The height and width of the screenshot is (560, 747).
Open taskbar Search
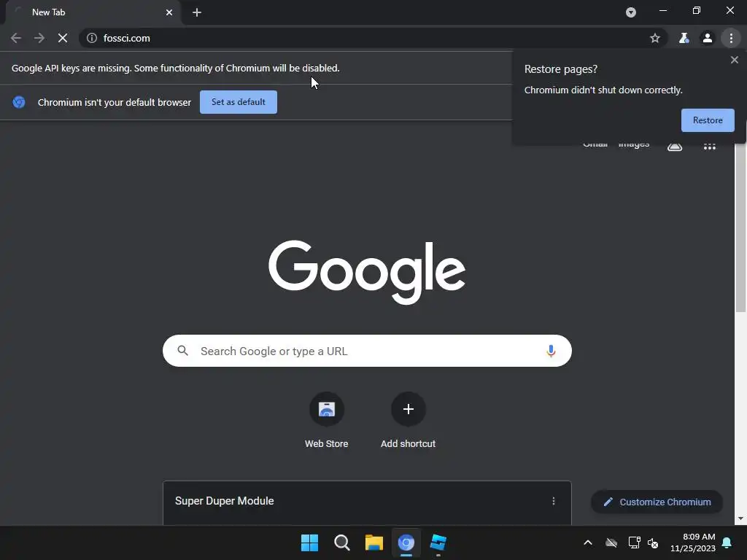341,542
